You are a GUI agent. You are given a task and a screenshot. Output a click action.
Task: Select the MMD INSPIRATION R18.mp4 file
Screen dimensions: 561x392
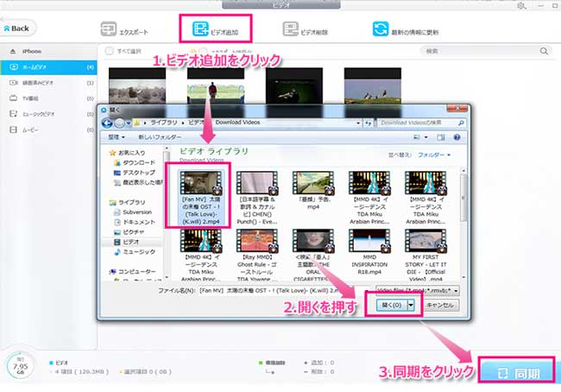tap(369, 251)
